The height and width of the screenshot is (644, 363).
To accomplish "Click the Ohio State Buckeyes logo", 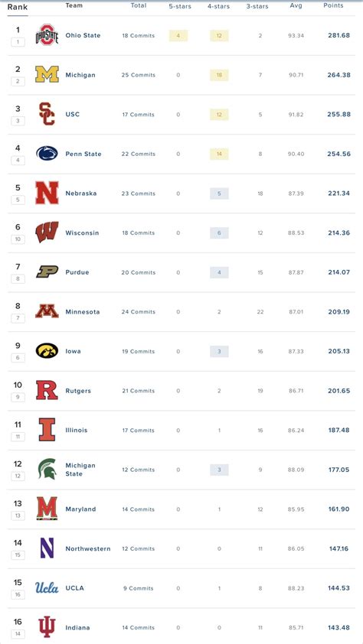I will click(47, 34).
